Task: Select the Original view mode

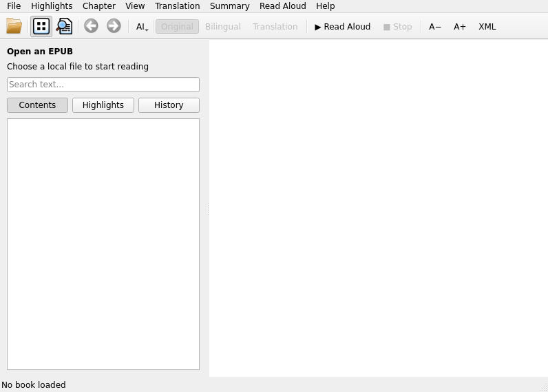Action: pos(177,27)
